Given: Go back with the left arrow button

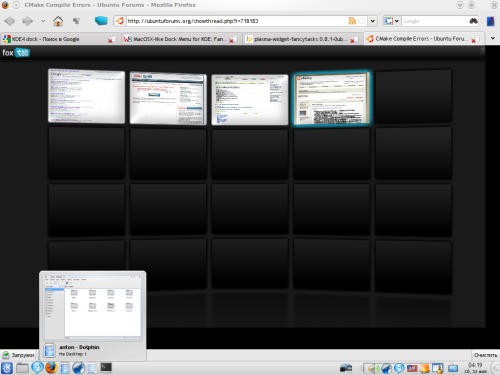Looking at the screenshot, I should 10,21.
